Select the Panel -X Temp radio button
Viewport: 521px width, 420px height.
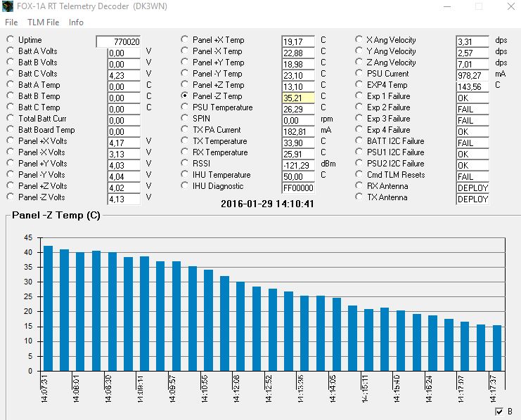click(184, 51)
